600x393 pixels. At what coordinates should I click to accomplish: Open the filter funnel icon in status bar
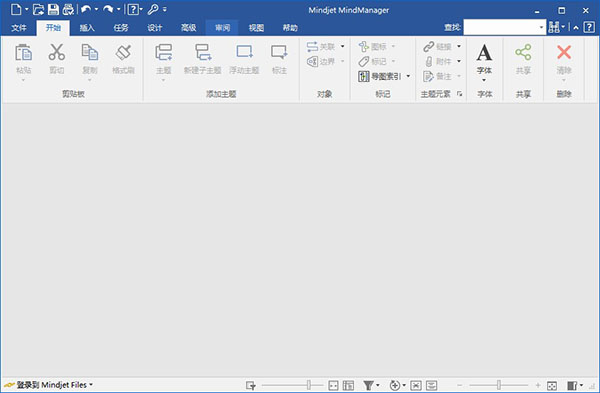point(368,385)
